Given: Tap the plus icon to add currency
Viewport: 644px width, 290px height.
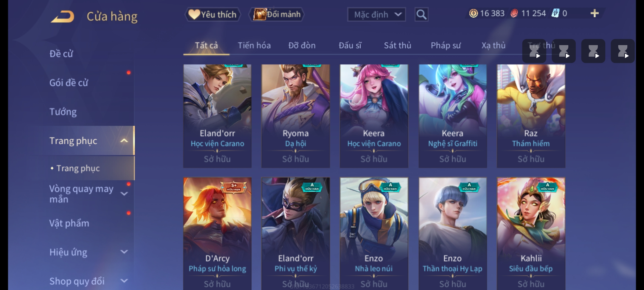Looking at the screenshot, I should [595, 13].
